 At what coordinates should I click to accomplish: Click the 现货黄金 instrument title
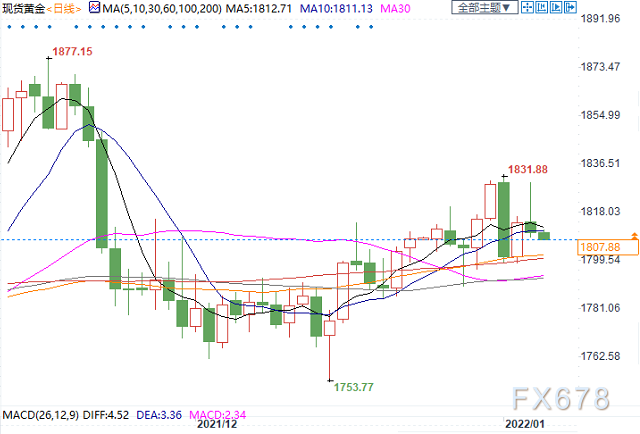tap(23, 8)
